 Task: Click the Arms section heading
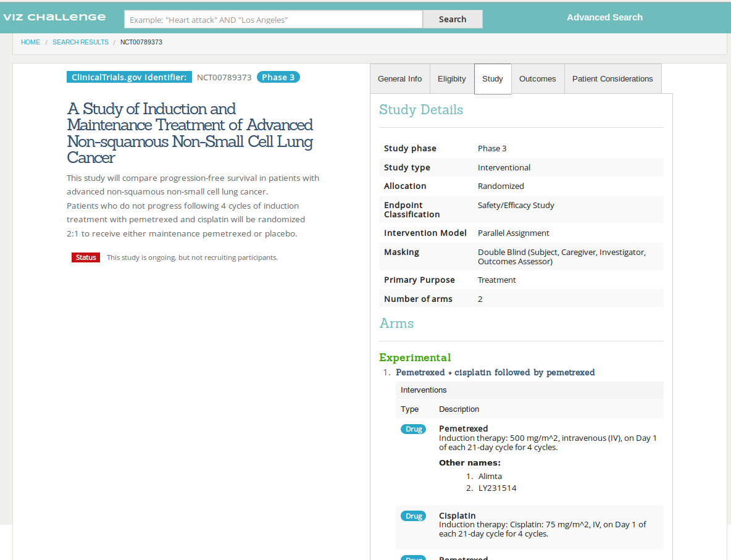[396, 323]
